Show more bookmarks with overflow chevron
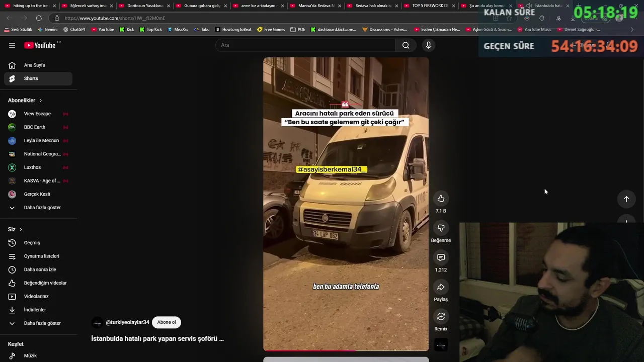 632,30
